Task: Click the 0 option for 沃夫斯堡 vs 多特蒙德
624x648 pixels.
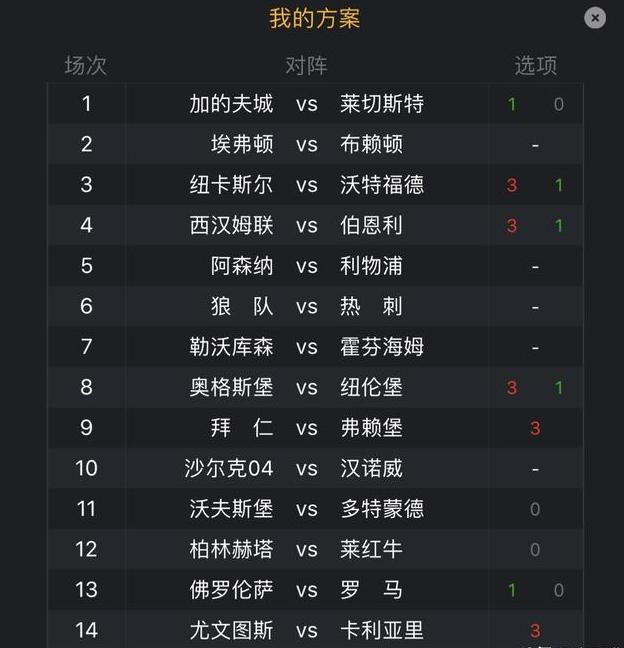Action: point(535,509)
